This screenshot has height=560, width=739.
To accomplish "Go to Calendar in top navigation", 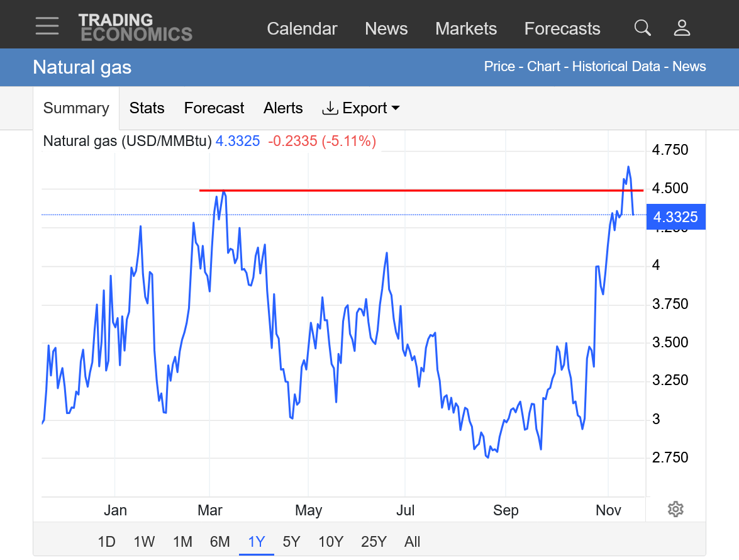I will click(302, 29).
